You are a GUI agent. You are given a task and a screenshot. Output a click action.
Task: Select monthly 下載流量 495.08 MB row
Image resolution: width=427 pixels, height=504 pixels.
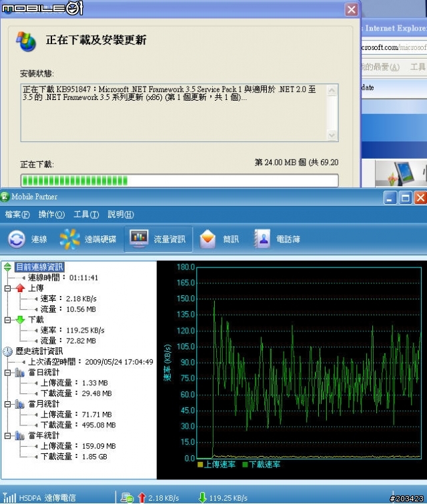coord(78,425)
